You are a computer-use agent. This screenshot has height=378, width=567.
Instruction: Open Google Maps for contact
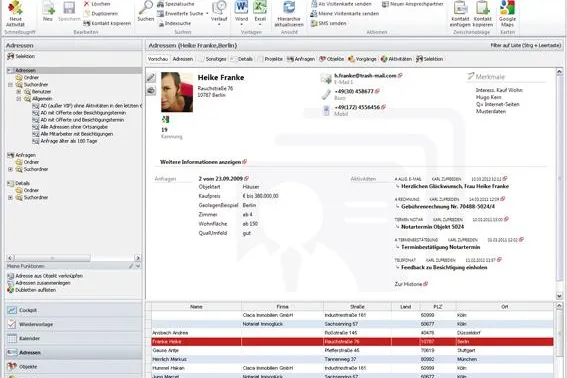coord(507,14)
